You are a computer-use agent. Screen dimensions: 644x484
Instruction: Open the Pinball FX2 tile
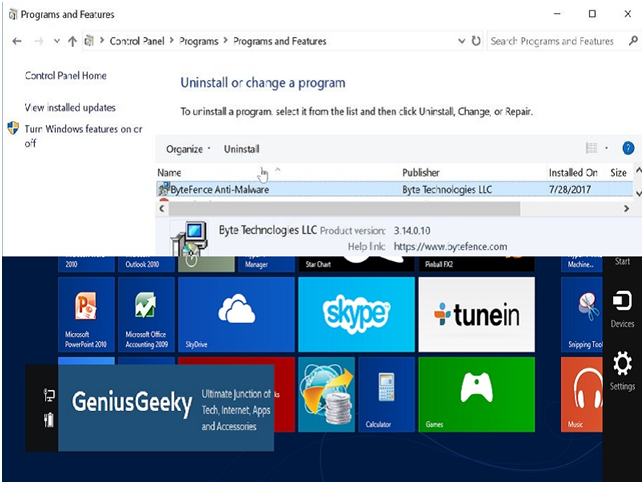point(476,264)
